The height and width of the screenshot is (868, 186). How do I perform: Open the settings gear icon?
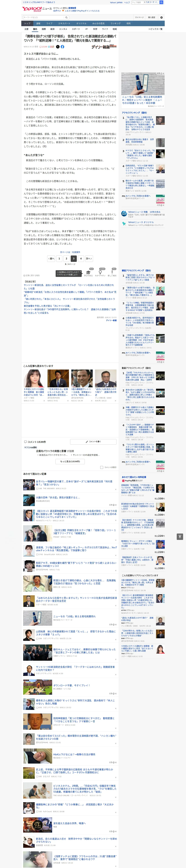click(161, 18)
